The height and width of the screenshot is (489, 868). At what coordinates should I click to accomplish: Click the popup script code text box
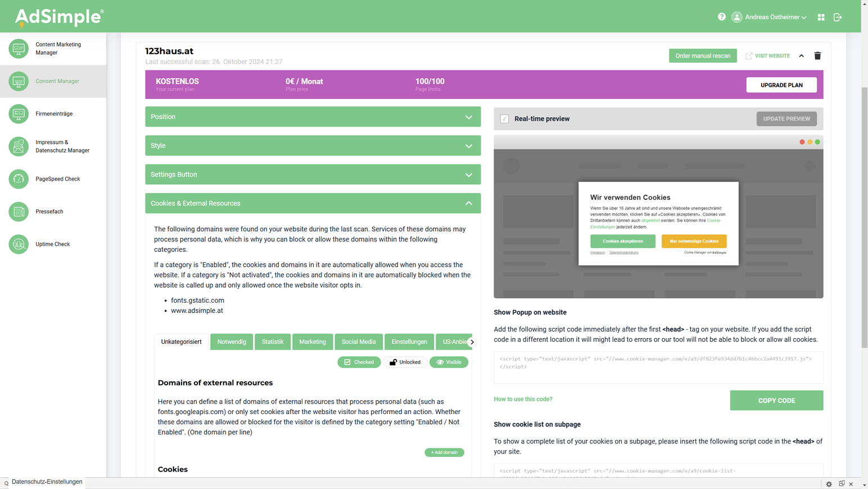tap(658, 367)
